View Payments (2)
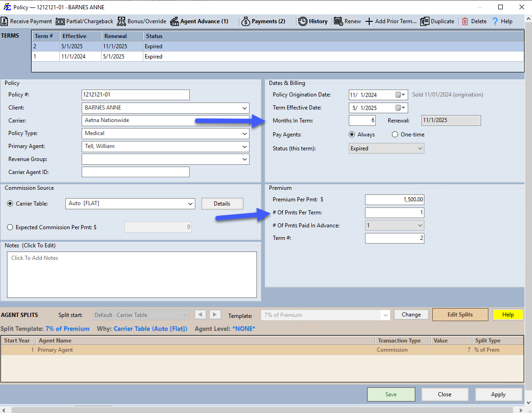 click(263, 21)
